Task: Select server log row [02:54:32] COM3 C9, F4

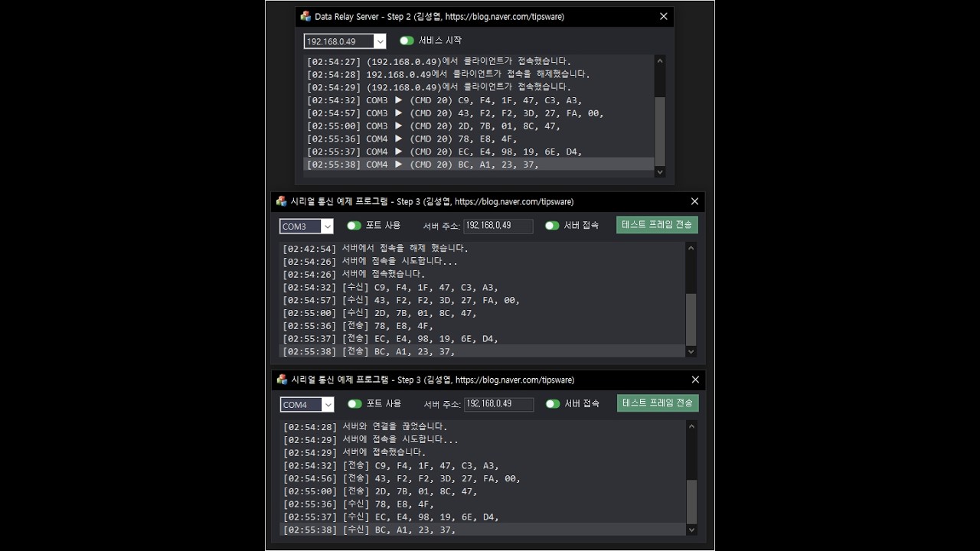Action: [479, 100]
